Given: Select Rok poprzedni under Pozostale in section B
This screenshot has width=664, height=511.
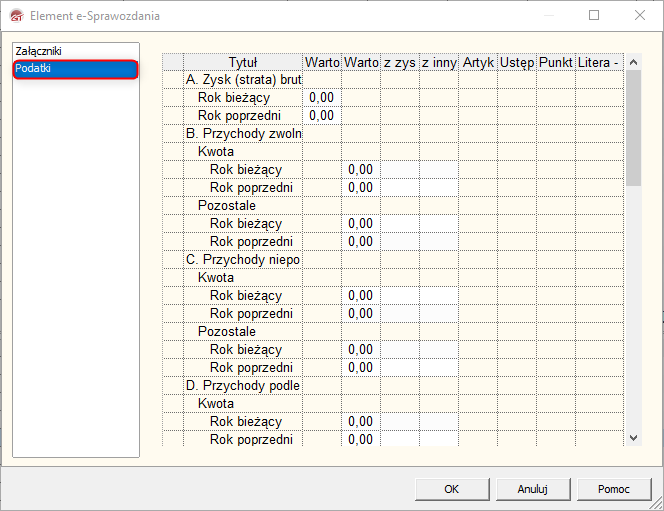Looking at the screenshot, I should point(243,242).
